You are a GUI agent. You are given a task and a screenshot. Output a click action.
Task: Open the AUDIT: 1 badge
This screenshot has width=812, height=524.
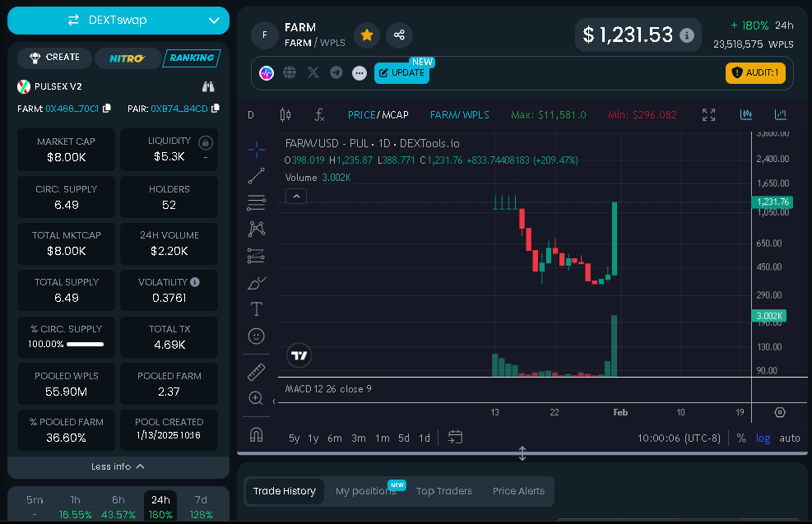tap(755, 73)
